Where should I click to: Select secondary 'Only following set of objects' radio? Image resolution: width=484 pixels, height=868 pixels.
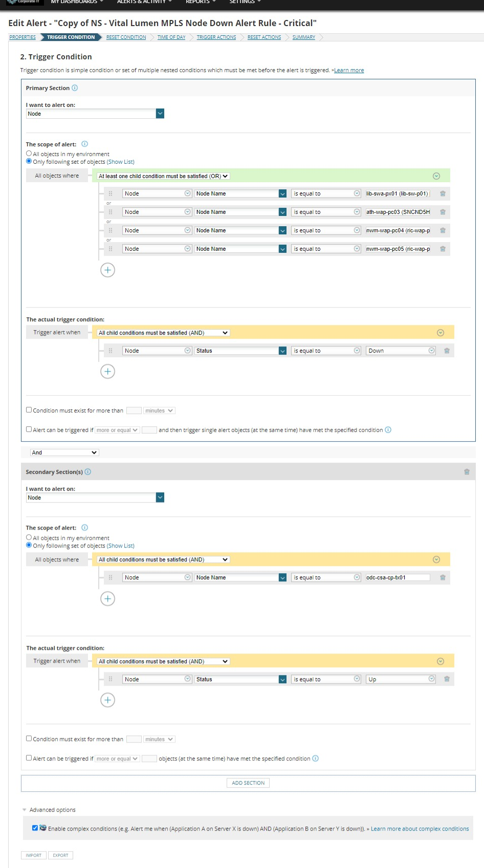[29, 545]
